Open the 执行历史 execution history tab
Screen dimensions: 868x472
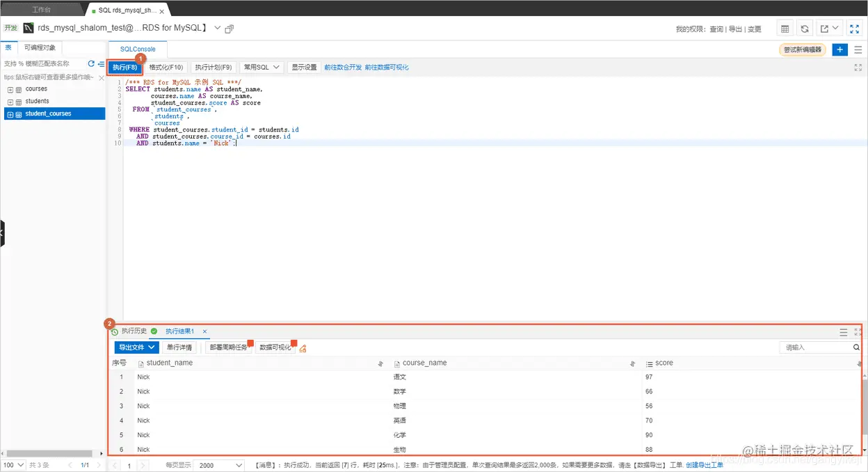[134, 331]
